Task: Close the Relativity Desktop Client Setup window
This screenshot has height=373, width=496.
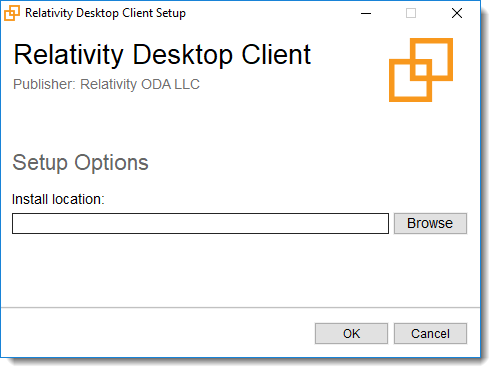Action: coord(457,13)
